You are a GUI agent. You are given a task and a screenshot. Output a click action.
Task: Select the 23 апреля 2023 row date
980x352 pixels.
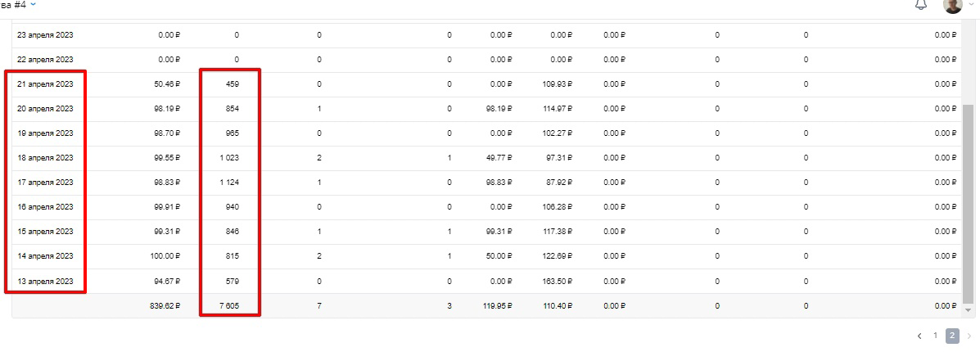(x=45, y=35)
